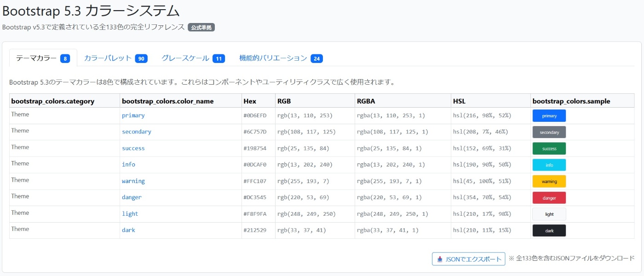The width and height of the screenshot is (644, 276).
Task: Click the download icon in the export button
Action: (440, 259)
